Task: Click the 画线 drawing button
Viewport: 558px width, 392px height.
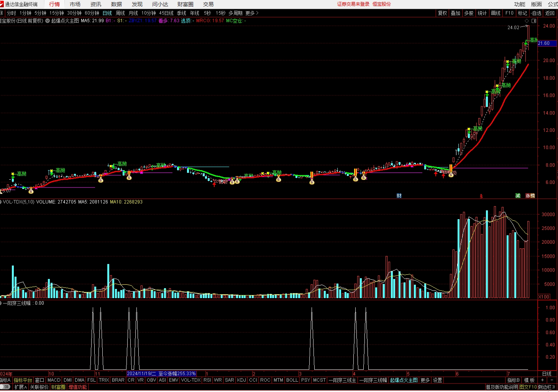Action: (x=496, y=13)
